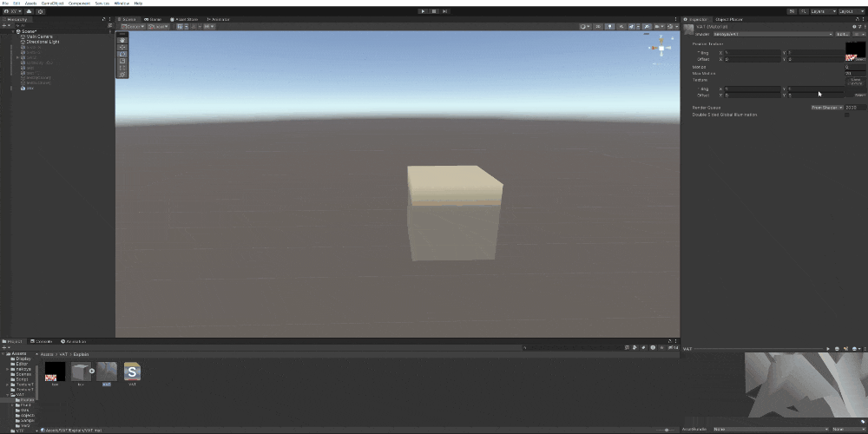
Task: Collapse the Scene root in Hierarchy
Action: [x=13, y=31]
